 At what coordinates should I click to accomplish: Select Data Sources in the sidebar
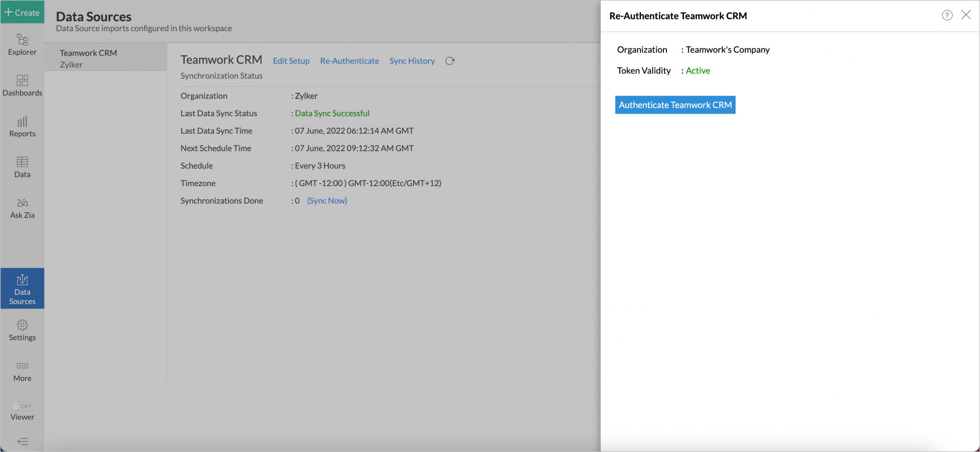[x=22, y=288]
